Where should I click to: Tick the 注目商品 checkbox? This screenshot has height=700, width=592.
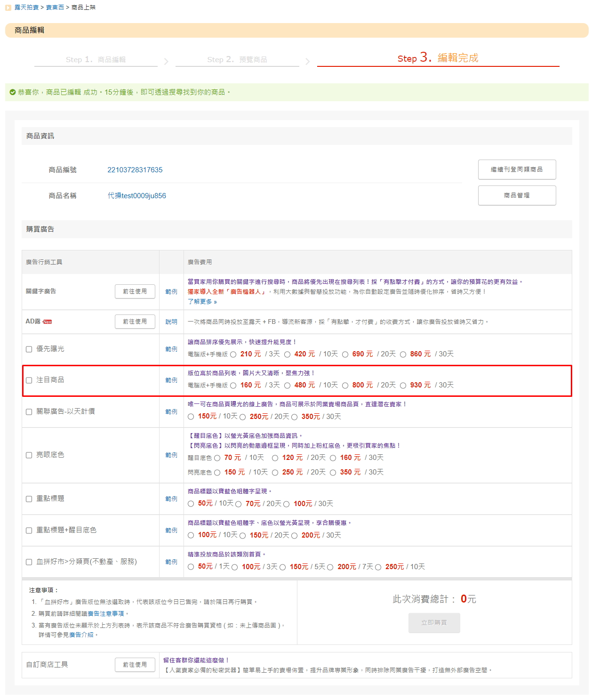[x=29, y=380]
